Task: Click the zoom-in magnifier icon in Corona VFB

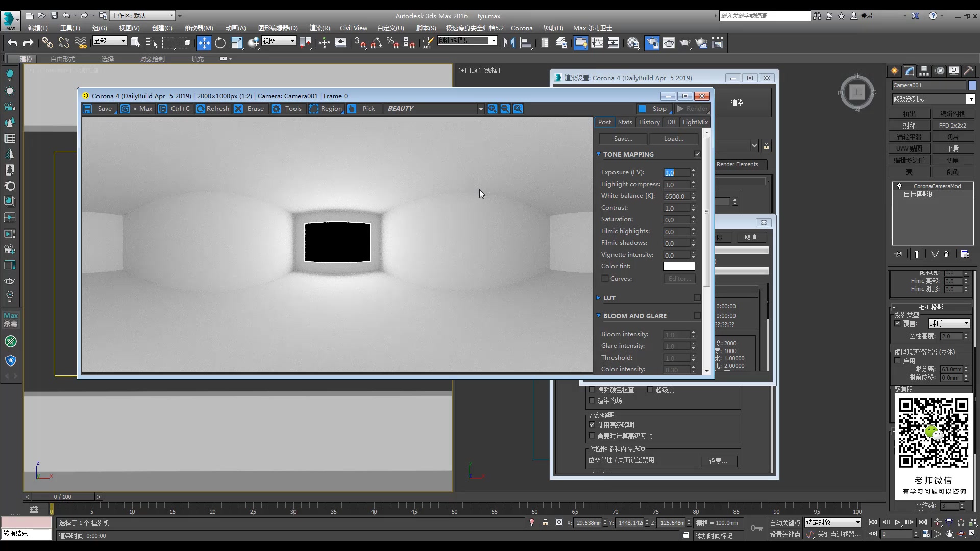Action: [x=492, y=108]
